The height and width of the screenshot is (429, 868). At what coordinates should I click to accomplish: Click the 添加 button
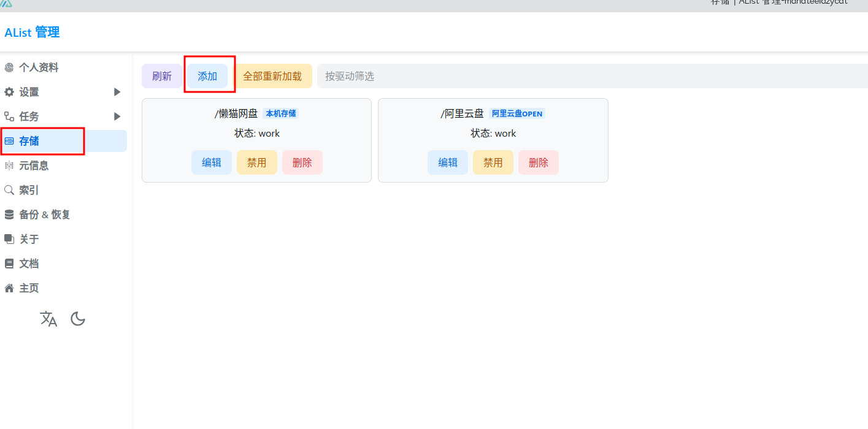(207, 76)
